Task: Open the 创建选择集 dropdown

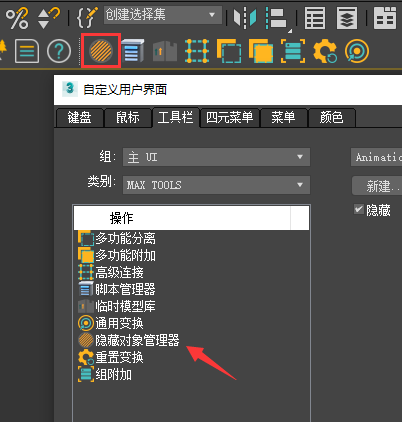Action: coord(163,15)
